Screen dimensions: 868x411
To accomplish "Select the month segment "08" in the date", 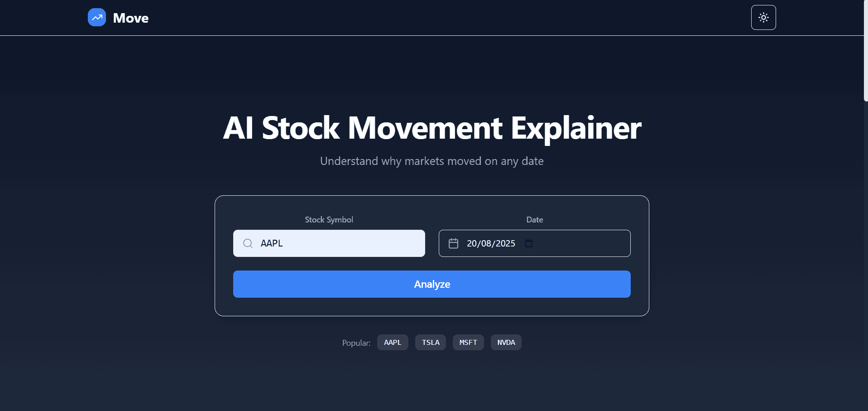I will point(487,243).
